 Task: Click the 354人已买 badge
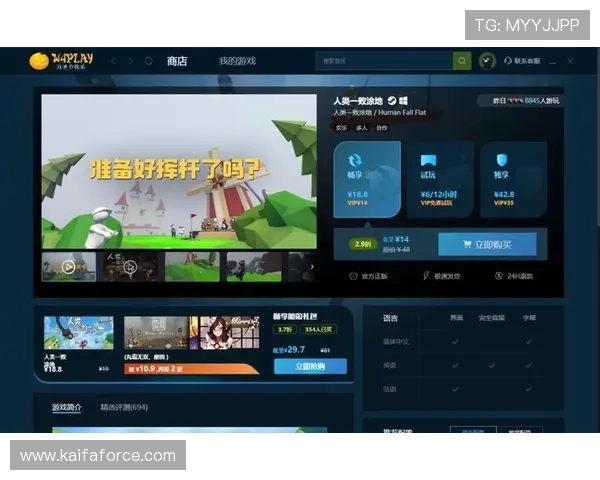point(318,329)
